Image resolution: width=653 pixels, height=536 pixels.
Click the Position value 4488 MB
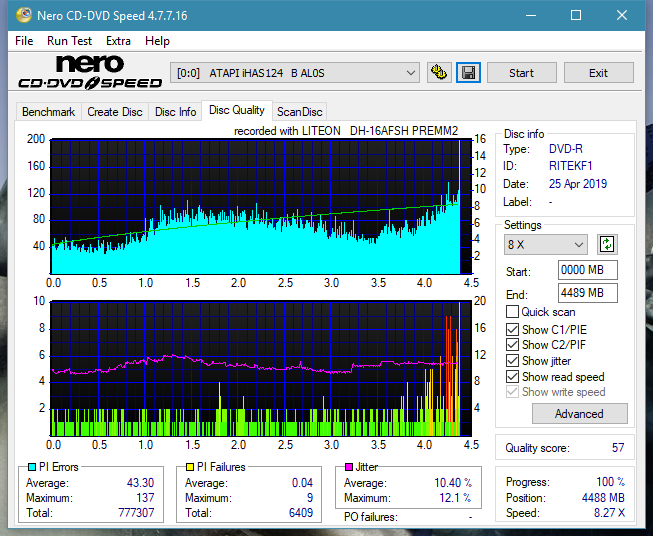tap(603, 498)
